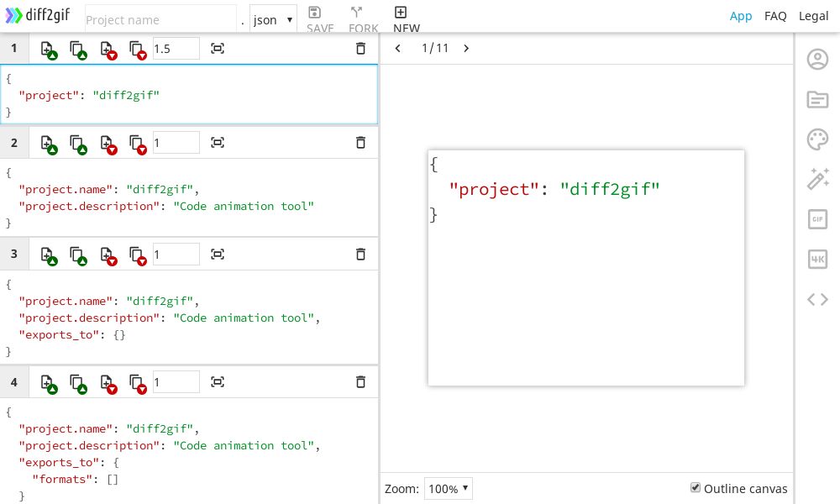Open the magic wand effects panel
The height and width of the screenshot is (504, 840).
[817, 179]
